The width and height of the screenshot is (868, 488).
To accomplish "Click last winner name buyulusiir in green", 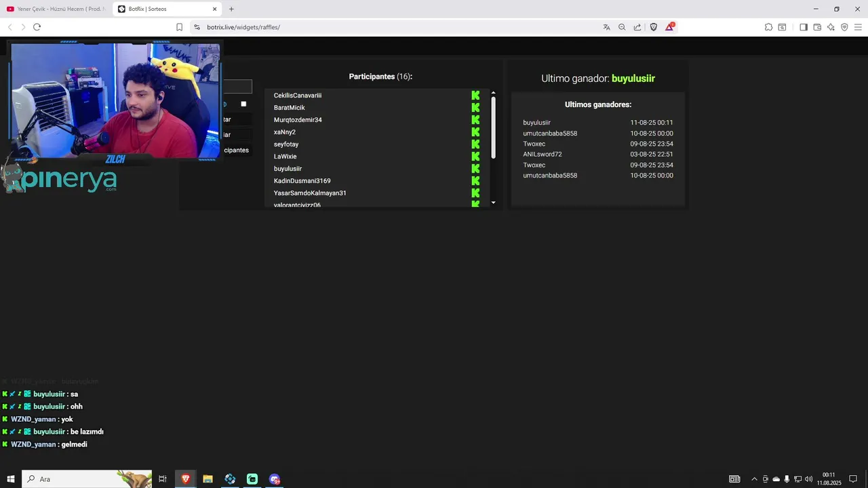I will tap(633, 79).
